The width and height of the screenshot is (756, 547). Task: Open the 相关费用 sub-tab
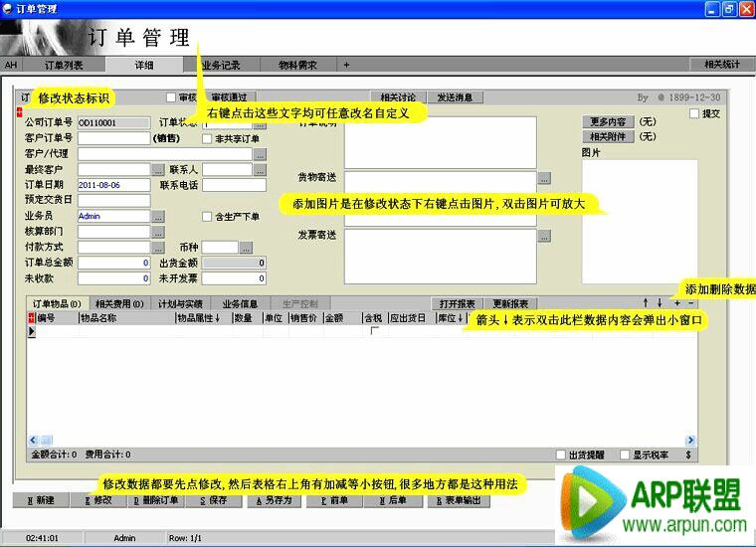coord(118,303)
